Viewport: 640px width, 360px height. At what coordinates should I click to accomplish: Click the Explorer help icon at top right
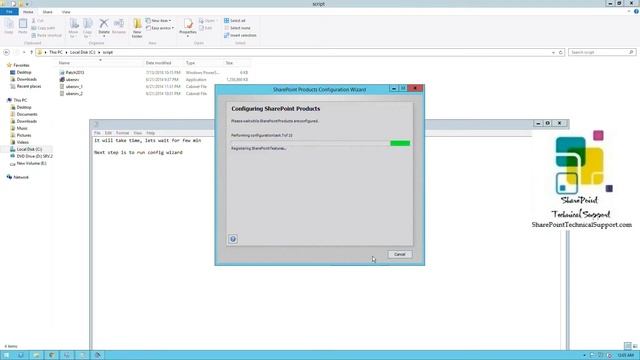636,11
